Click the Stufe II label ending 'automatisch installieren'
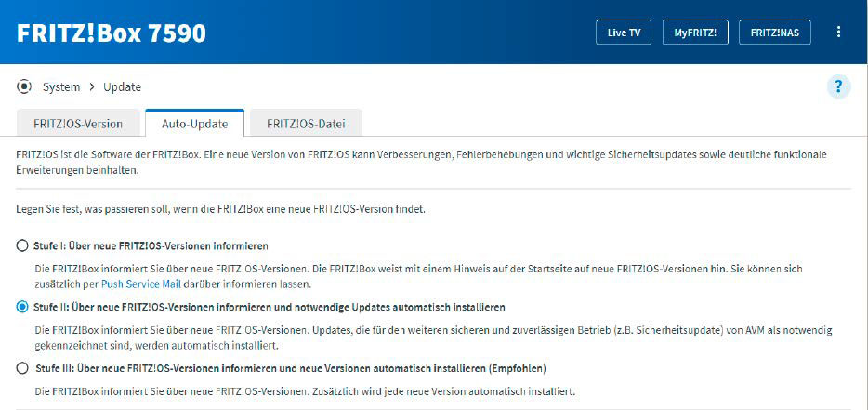This screenshot has width=868, height=410. 270,307
